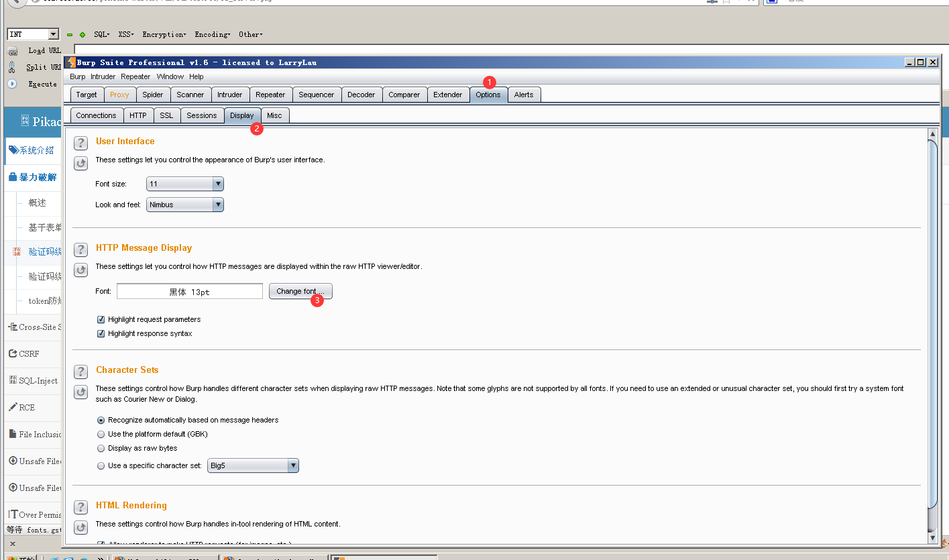The image size is (949, 560).
Task: Click the Burp Suite title bar logo
Action: [71, 62]
